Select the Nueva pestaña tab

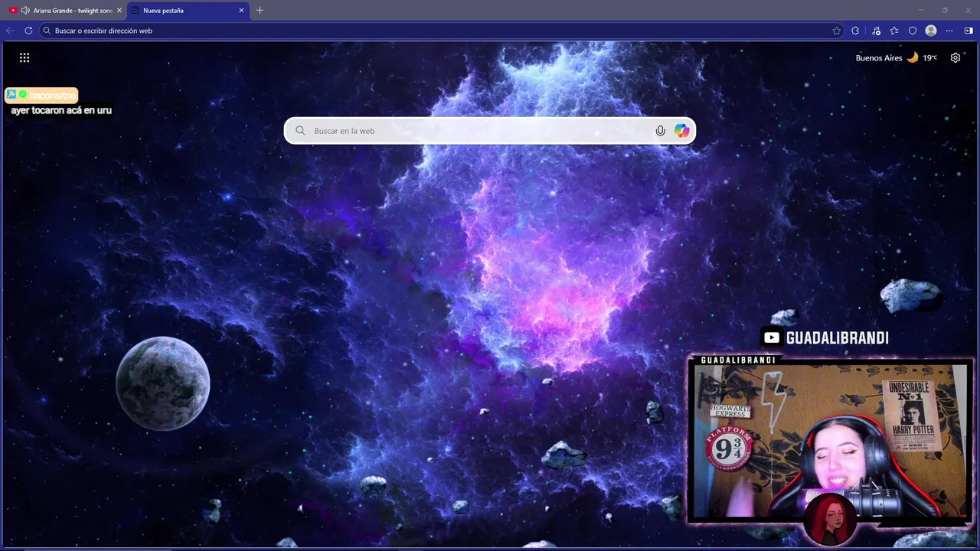pos(188,11)
